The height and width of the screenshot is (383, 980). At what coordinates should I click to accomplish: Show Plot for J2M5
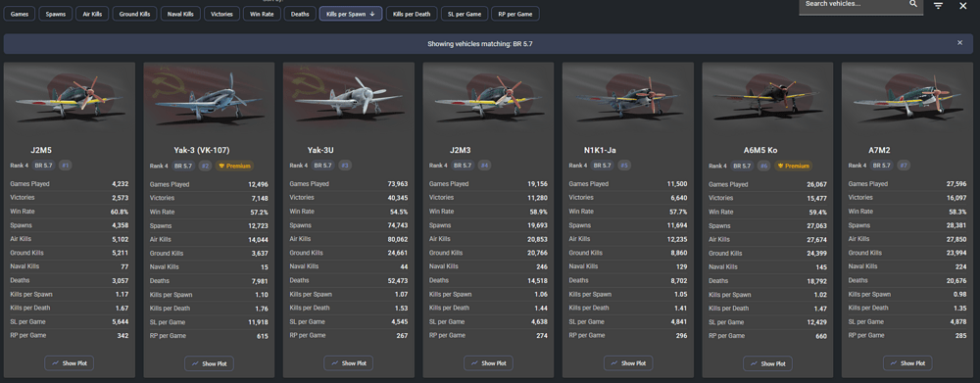[x=70, y=363]
